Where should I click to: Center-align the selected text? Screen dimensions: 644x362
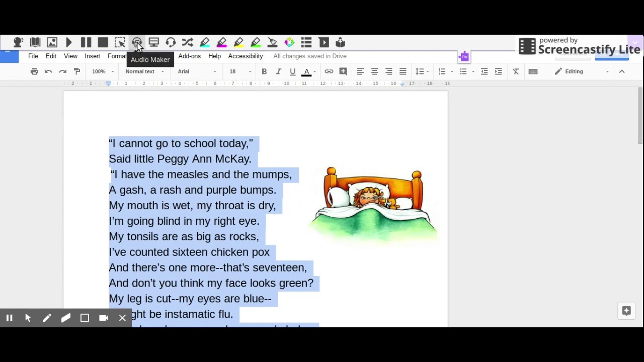[374, 71]
